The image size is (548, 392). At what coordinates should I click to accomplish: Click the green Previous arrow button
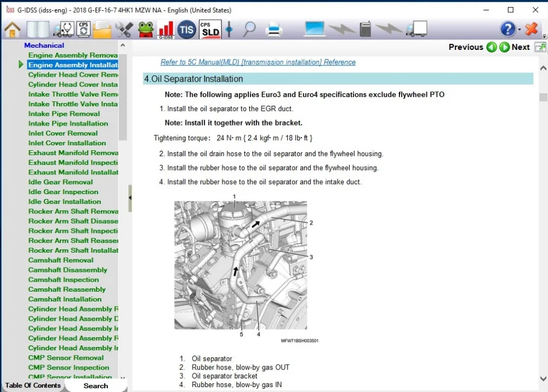[x=492, y=47]
